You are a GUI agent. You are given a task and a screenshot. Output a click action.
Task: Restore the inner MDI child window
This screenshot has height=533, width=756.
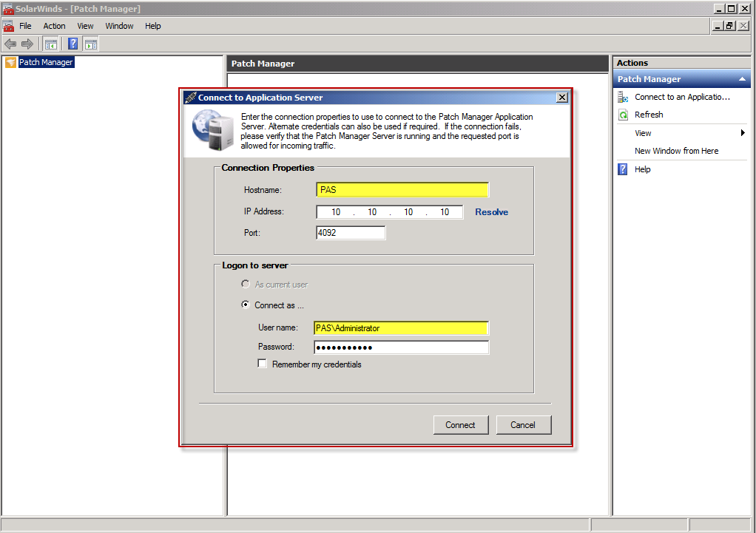click(730, 26)
